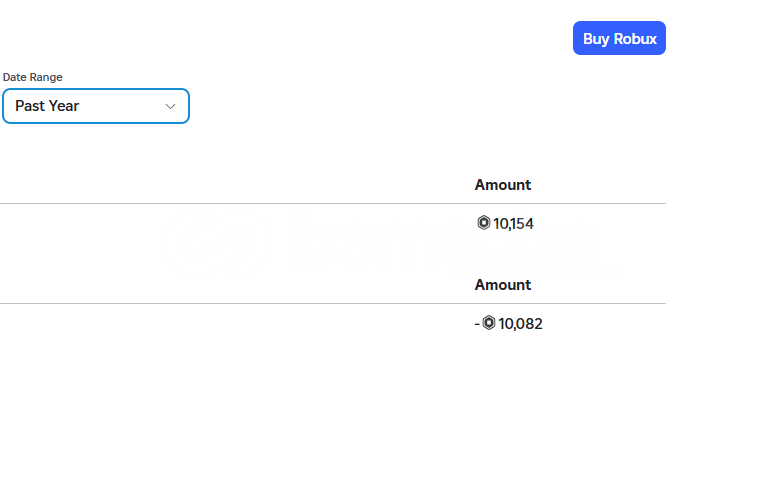Screen dimensions: 781x487
Task: Open the Date Range combo box
Action: [96, 106]
